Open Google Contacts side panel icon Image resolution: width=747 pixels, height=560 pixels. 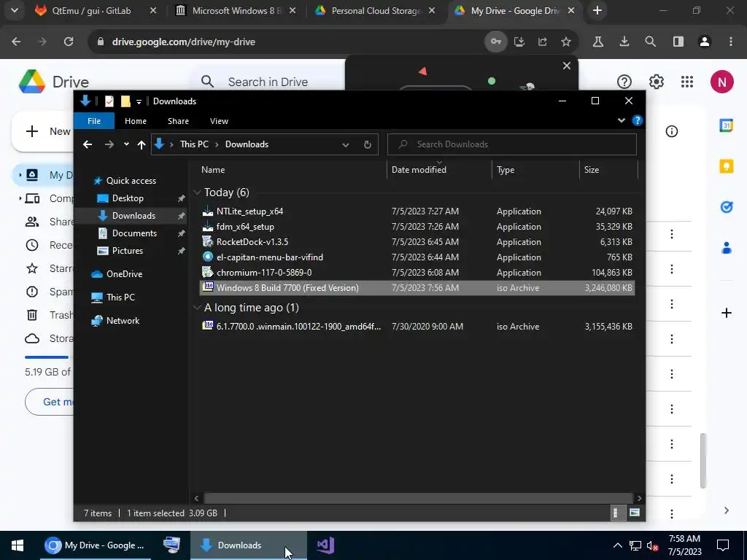click(726, 248)
